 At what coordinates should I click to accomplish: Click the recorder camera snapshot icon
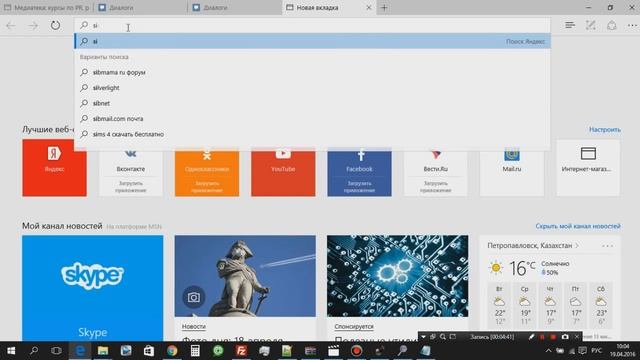coord(565,337)
